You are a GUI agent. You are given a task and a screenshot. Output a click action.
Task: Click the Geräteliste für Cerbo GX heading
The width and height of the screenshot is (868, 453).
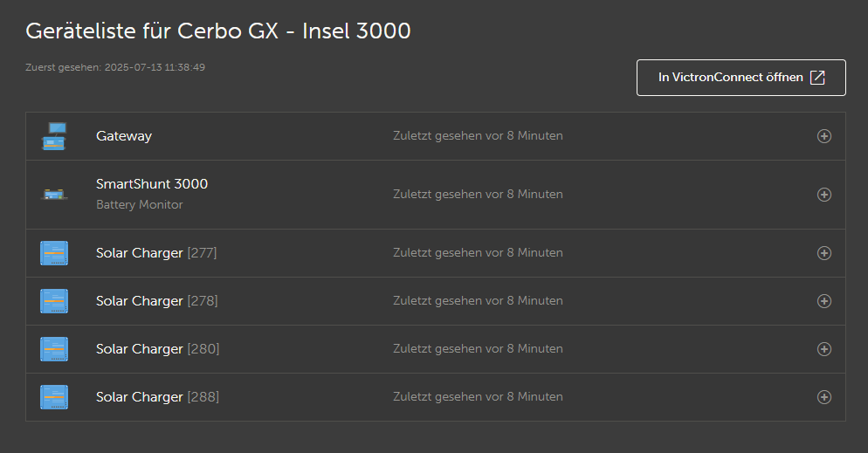218,31
